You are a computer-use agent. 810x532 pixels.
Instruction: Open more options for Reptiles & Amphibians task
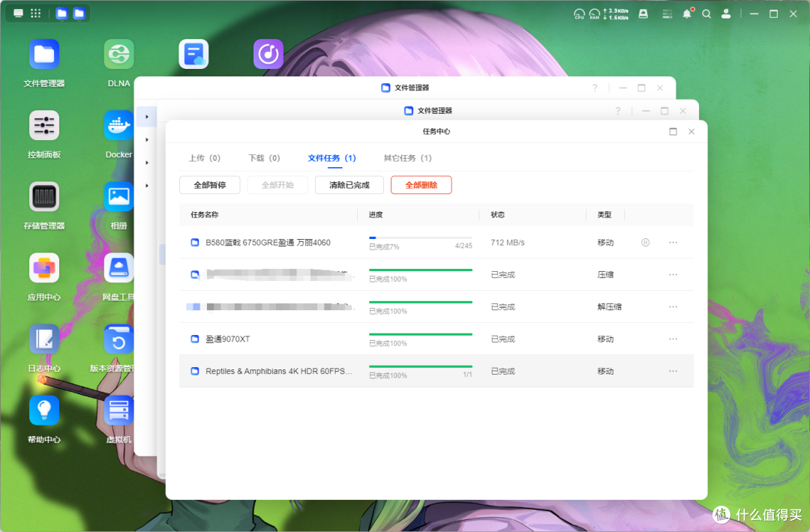pos(673,371)
